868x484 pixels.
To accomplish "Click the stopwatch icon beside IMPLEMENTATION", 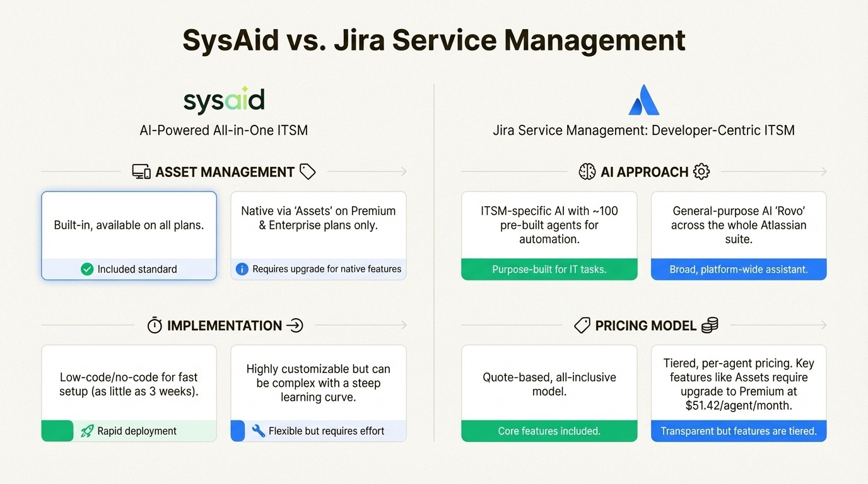I will point(155,325).
